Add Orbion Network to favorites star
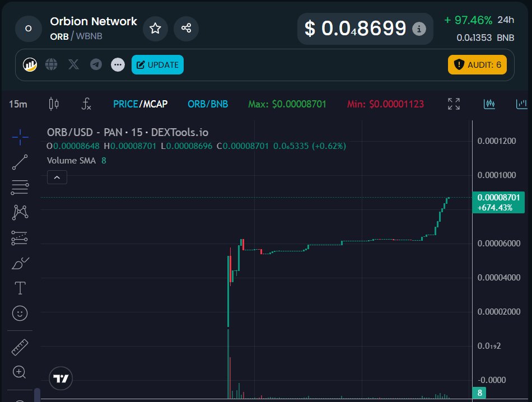 tap(155, 28)
